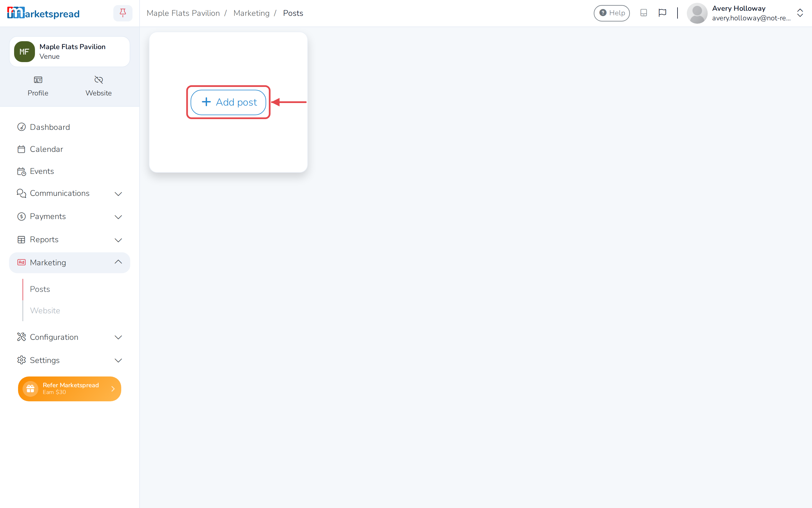Toggle the sidebar pin icon

123,13
